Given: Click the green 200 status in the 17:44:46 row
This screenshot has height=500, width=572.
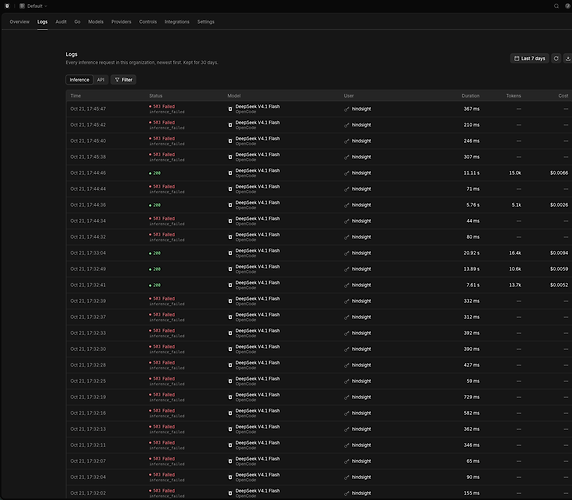Looking at the screenshot, I should pos(155,173).
